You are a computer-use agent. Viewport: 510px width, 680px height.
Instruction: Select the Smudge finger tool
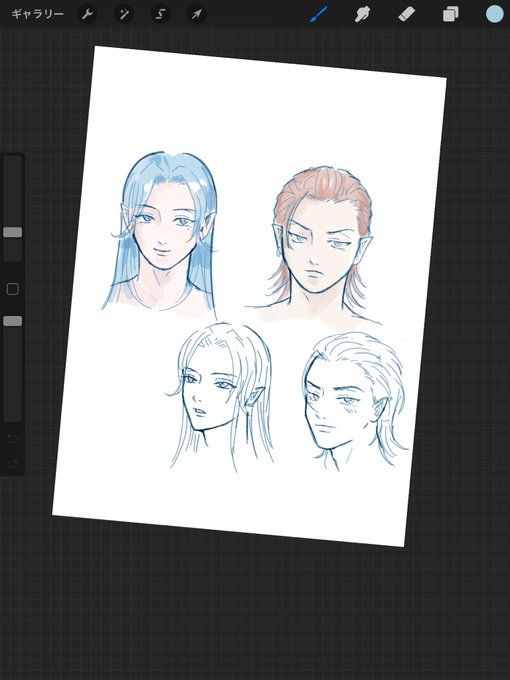[363, 14]
